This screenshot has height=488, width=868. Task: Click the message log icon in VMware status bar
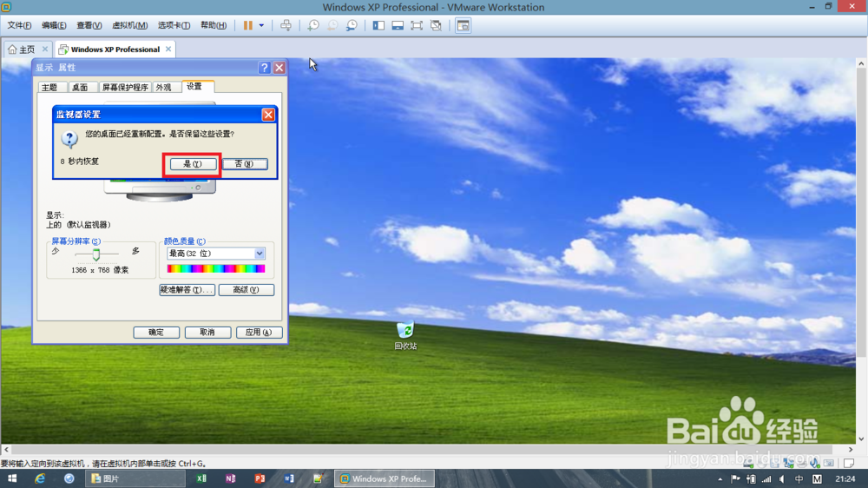pyautogui.click(x=849, y=463)
